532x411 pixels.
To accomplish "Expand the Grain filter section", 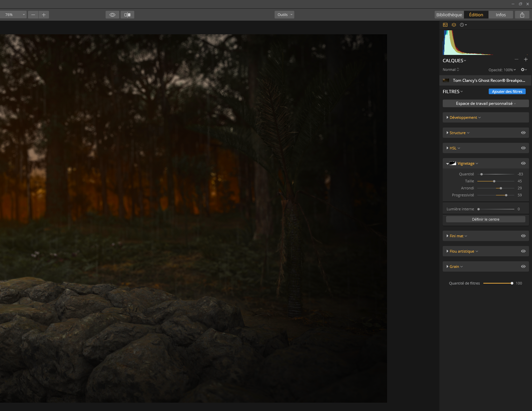I will 447,267.
